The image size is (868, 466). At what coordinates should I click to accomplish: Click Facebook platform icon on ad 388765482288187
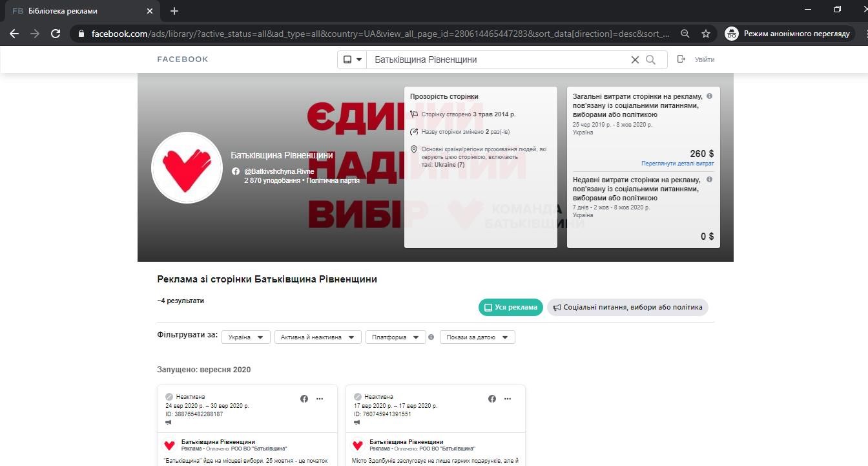(x=304, y=399)
